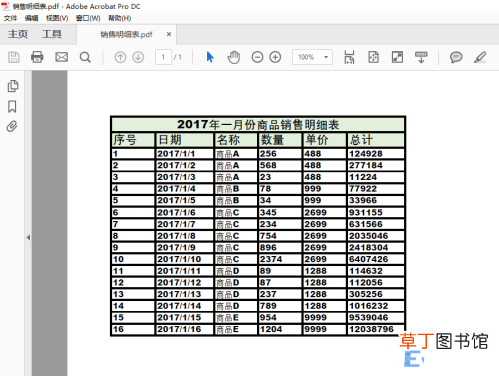Zoom in with the plus icon
499x376 pixels.
pos(275,57)
